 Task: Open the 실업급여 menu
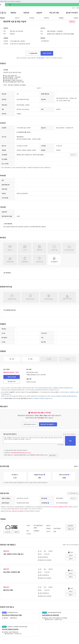click(x=39, y=13)
